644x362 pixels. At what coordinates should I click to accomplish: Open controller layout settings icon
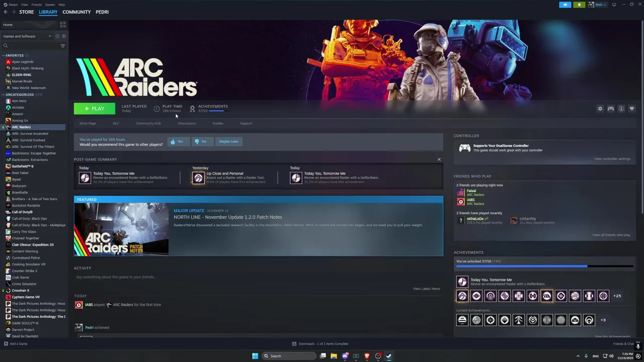point(610,109)
